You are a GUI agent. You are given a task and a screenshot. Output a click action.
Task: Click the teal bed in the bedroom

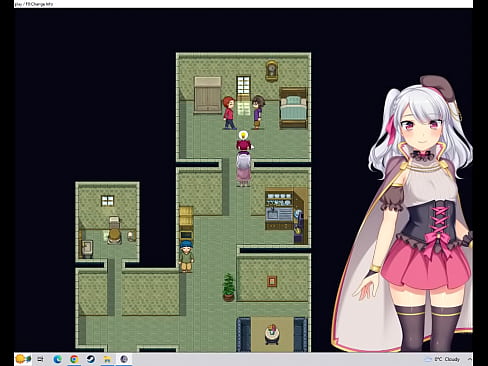pyautogui.click(x=293, y=108)
